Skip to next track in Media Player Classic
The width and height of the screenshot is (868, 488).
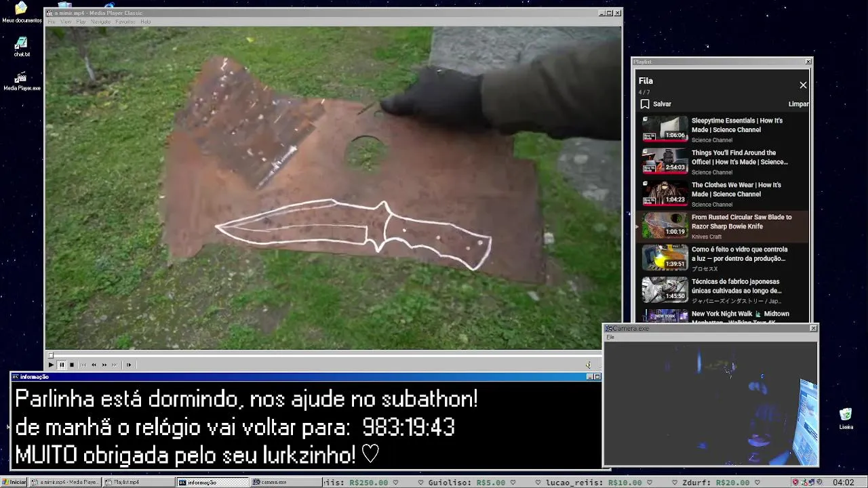coord(115,365)
